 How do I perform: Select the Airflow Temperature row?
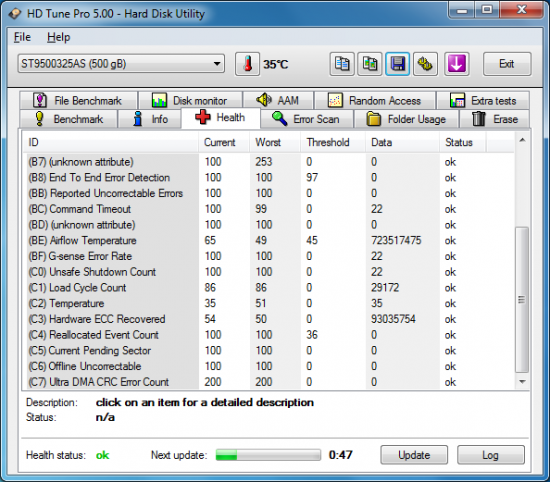[268, 240]
